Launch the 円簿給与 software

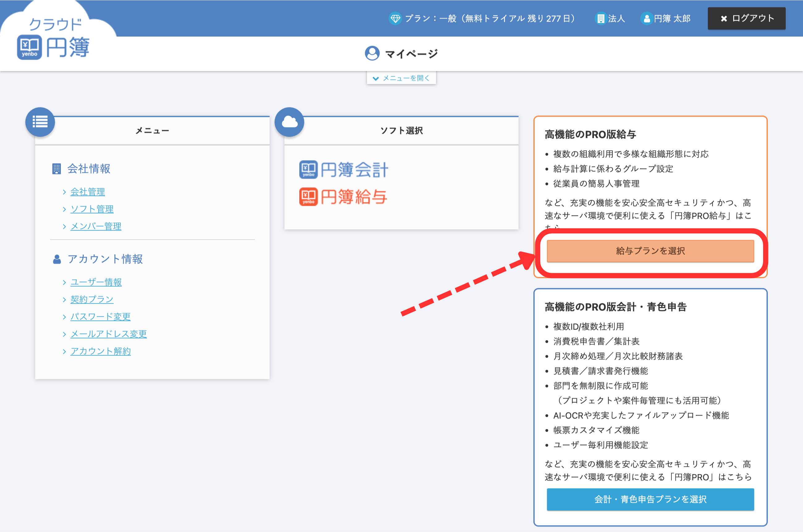(x=343, y=197)
